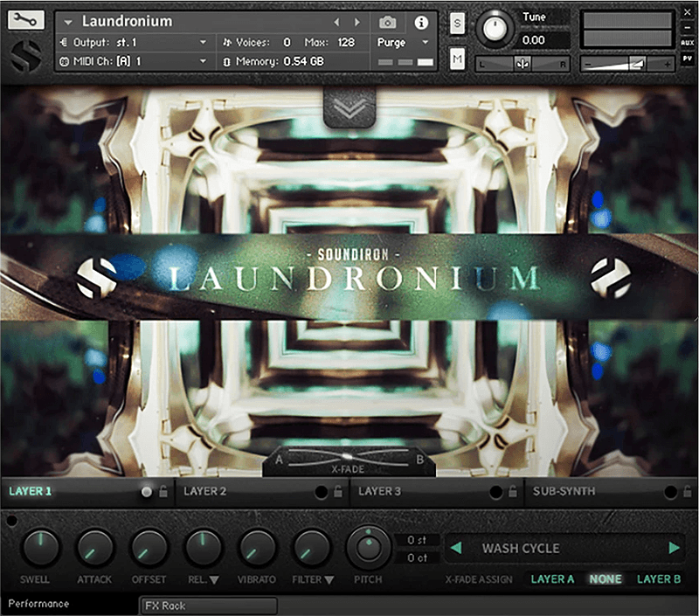Minimize the instrument view with minus button
This screenshot has height=616, width=699.
click(687, 27)
